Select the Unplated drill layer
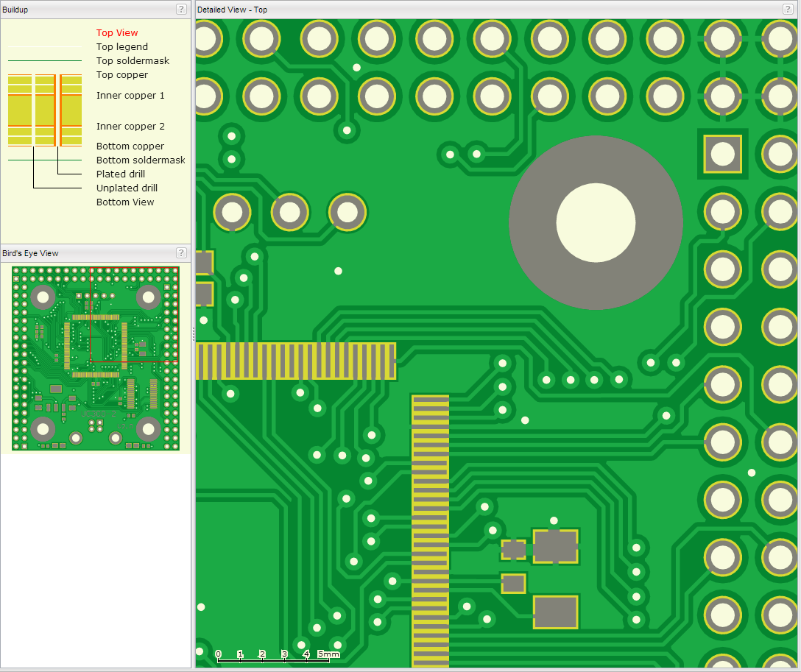Image resolution: width=801 pixels, height=672 pixels. pyautogui.click(x=127, y=188)
